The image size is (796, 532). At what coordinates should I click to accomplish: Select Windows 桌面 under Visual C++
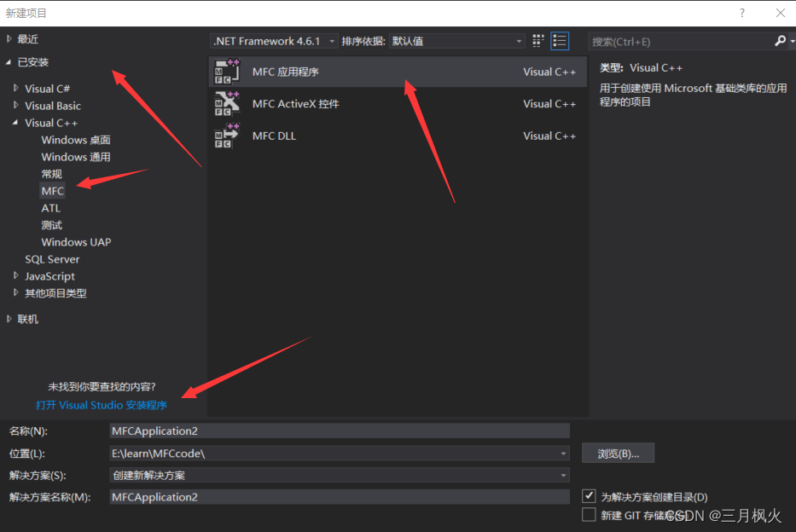(76, 140)
